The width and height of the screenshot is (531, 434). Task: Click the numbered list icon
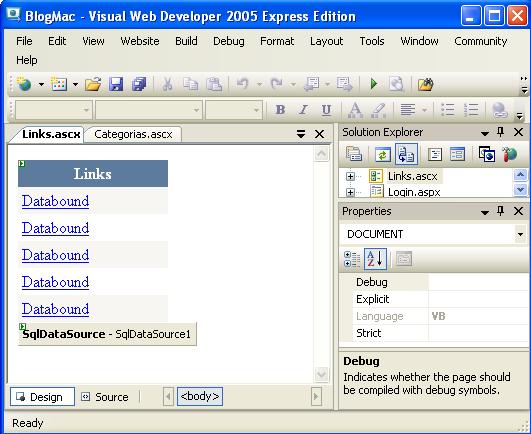[471, 110]
